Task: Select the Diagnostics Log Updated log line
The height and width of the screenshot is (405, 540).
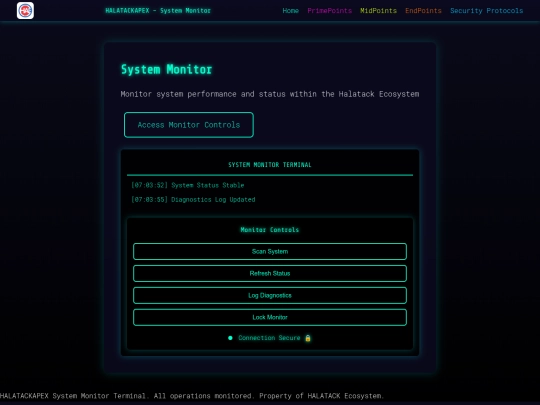Action: point(193,200)
